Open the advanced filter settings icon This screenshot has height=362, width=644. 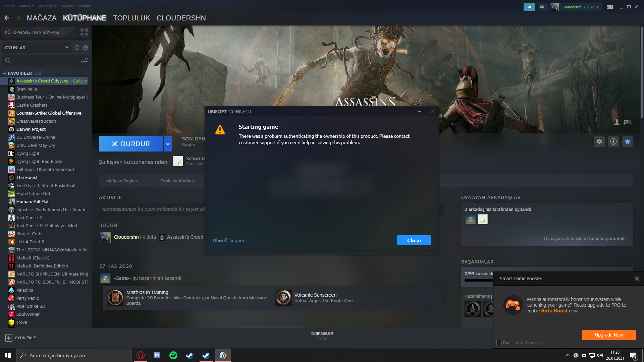point(84,60)
